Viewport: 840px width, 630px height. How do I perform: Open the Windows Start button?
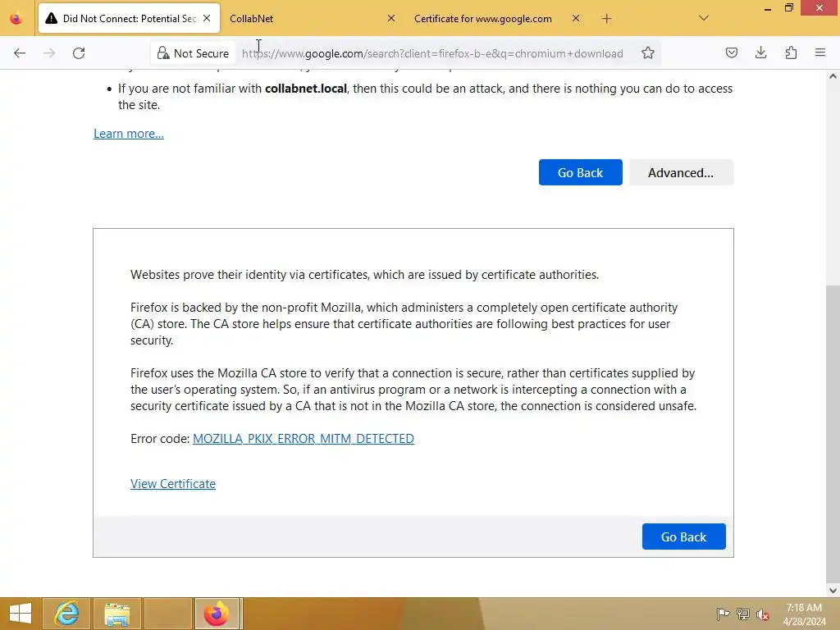tap(21, 614)
